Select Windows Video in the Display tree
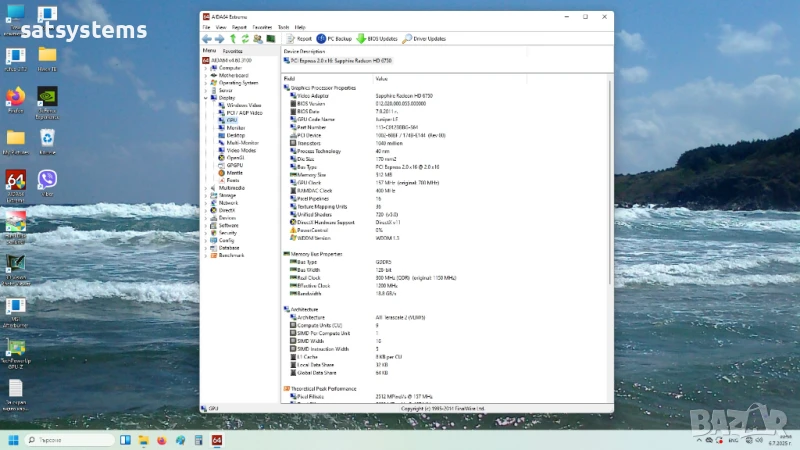The image size is (800, 450). (243, 105)
